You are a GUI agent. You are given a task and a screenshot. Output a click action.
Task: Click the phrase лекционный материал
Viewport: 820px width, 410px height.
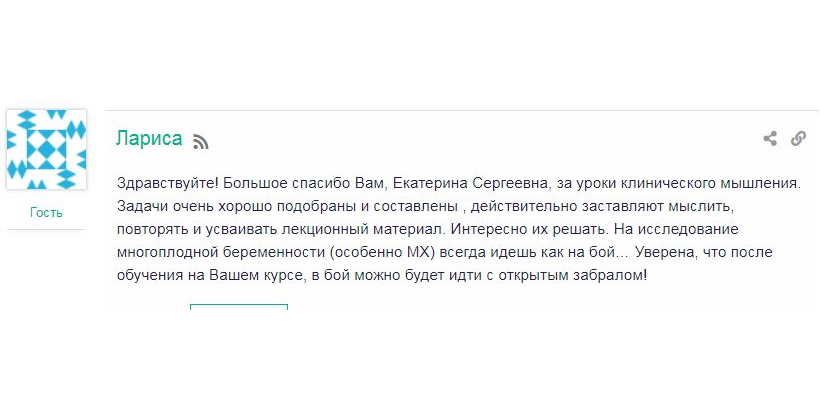[x=363, y=230]
